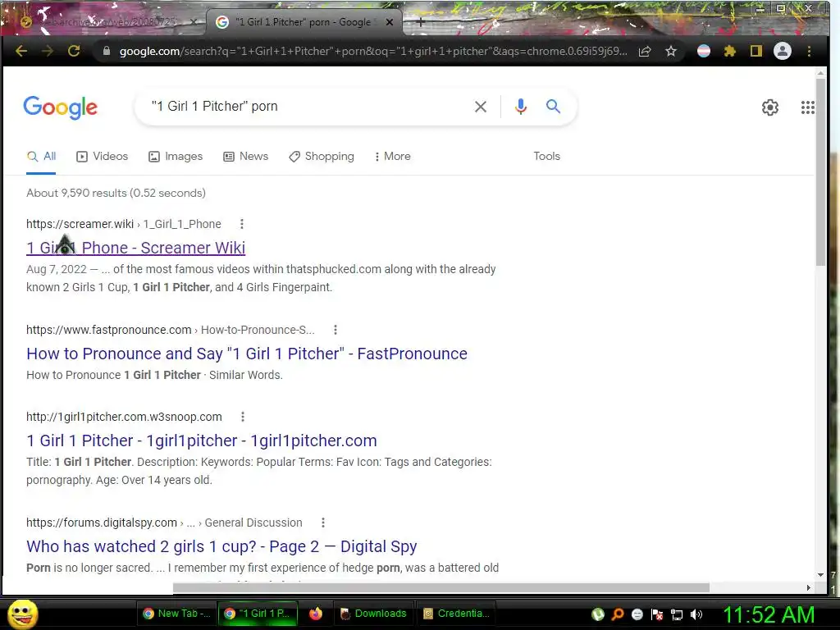Image resolution: width=840 pixels, height=630 pixels.
Task: Open the Downloads taskbar window
Action: [x=374, y=614]
